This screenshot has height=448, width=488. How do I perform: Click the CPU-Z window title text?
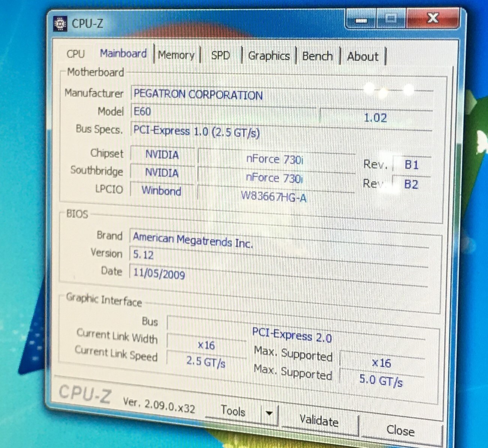click(x=87, y=23)
